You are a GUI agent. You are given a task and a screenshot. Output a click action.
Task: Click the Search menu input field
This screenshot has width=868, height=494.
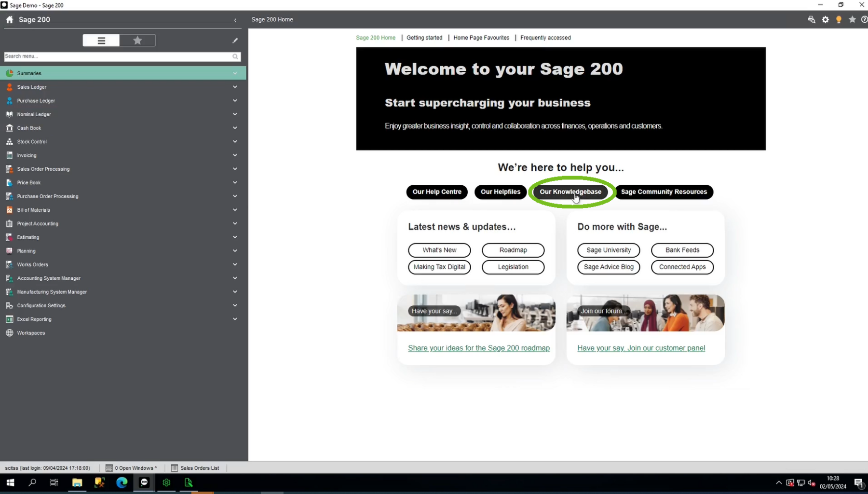[116, 56]
